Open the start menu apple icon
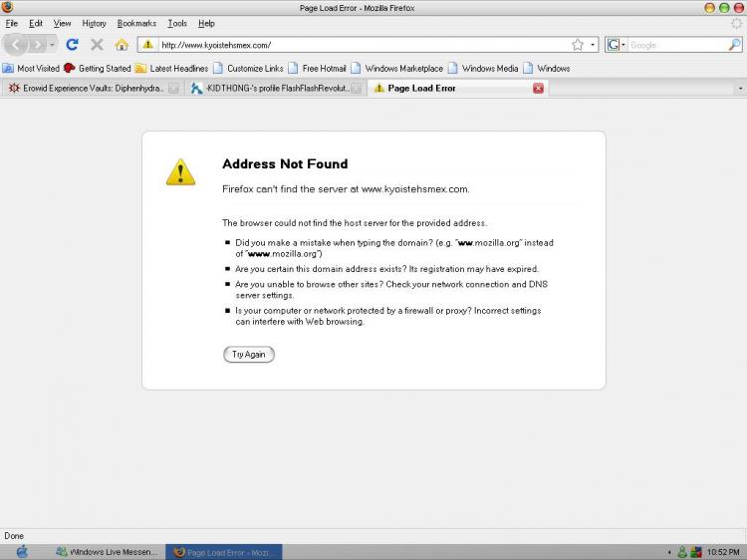 click(22, 551)
